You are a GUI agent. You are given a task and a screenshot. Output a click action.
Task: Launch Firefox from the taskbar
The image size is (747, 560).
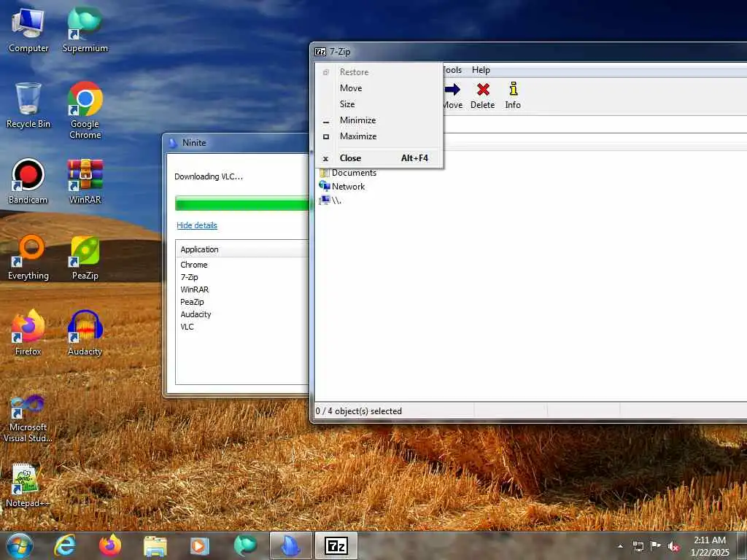click(110, 545)
